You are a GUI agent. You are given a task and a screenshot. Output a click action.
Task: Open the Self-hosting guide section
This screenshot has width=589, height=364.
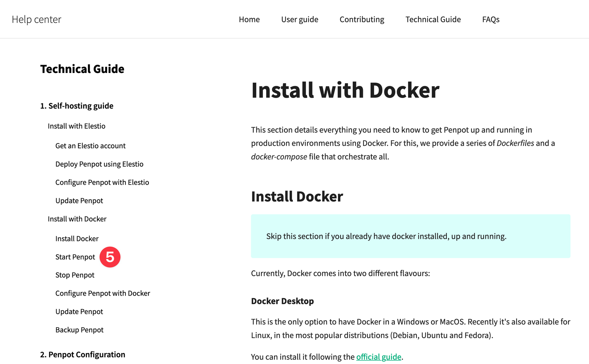point(77,106)
